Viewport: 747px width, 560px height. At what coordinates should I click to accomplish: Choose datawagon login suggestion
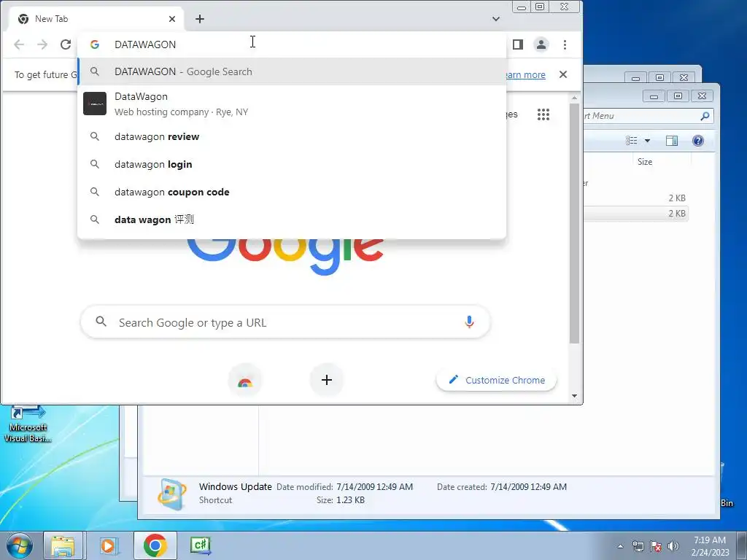point(292,164)
